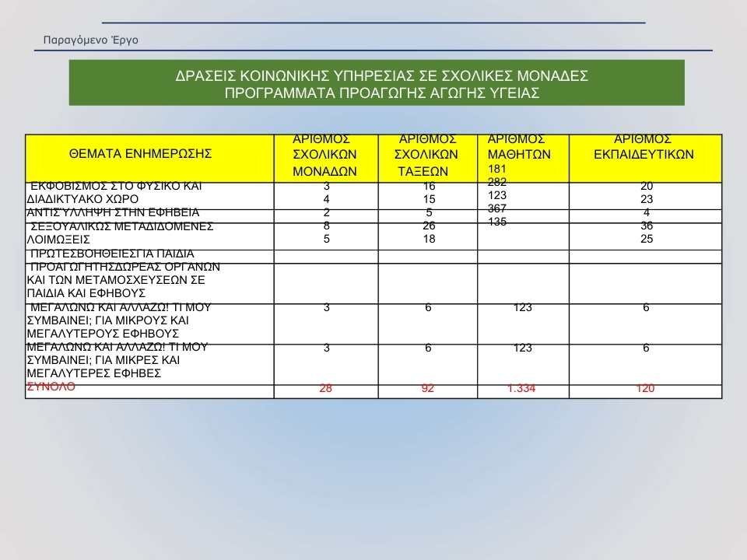The image size is (747, 560).
Task: Select the students total 1.334
Action: 521,389
